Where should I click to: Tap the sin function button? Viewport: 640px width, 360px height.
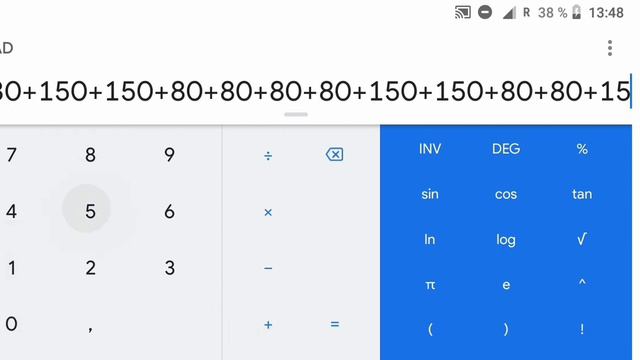[430, 194]
